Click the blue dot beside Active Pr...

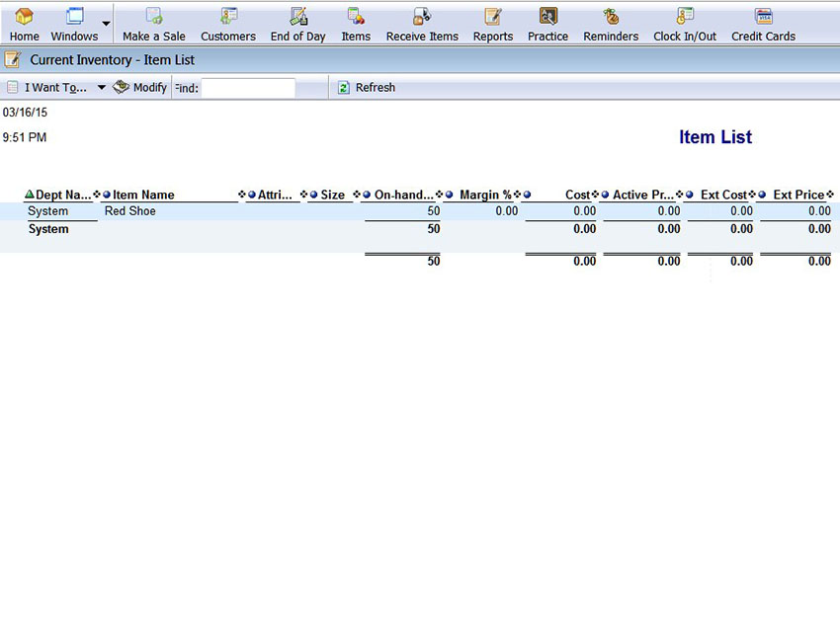pyautogui.click(x=605, y=195)
